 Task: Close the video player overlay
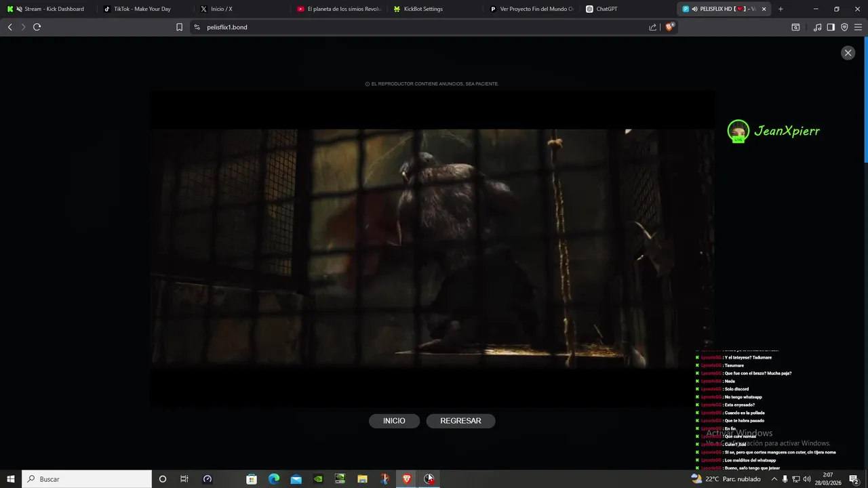(x=848, y=53)
